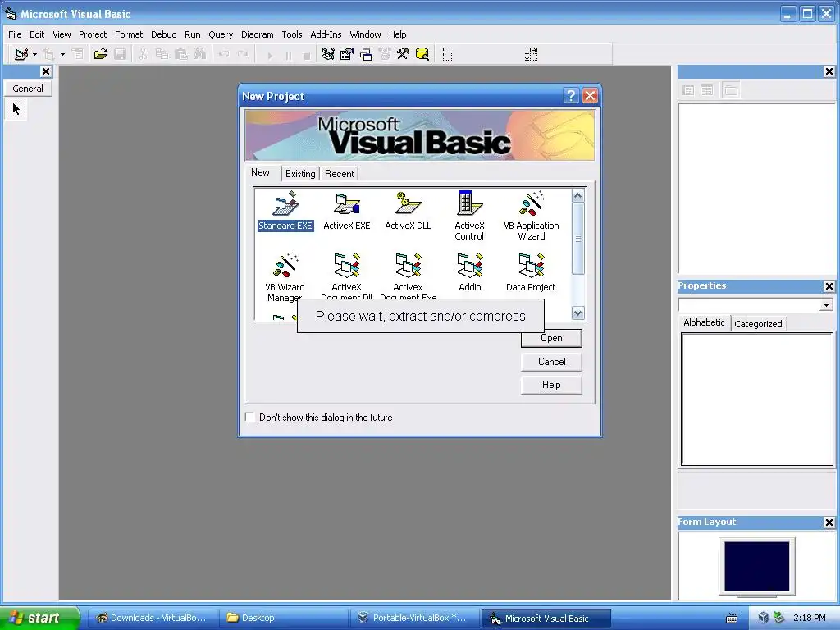
Task: Click the Find binoculars icon
Action: tap(200, 54)
